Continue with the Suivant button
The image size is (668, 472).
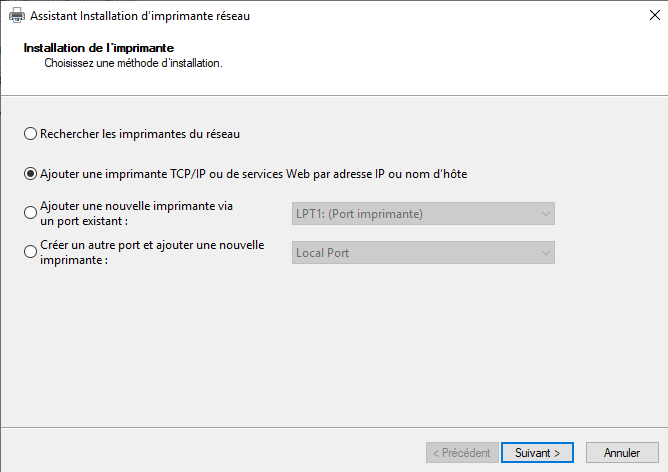click(537, 452)
